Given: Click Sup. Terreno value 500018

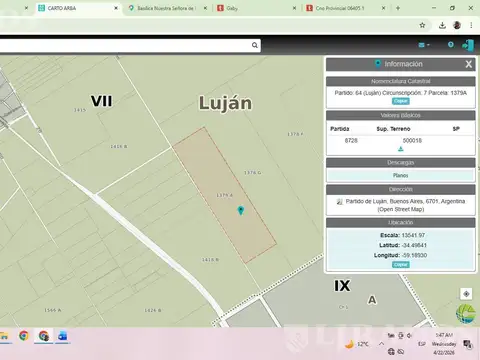Looking at the screenshot, I should [x=412, y=140].
